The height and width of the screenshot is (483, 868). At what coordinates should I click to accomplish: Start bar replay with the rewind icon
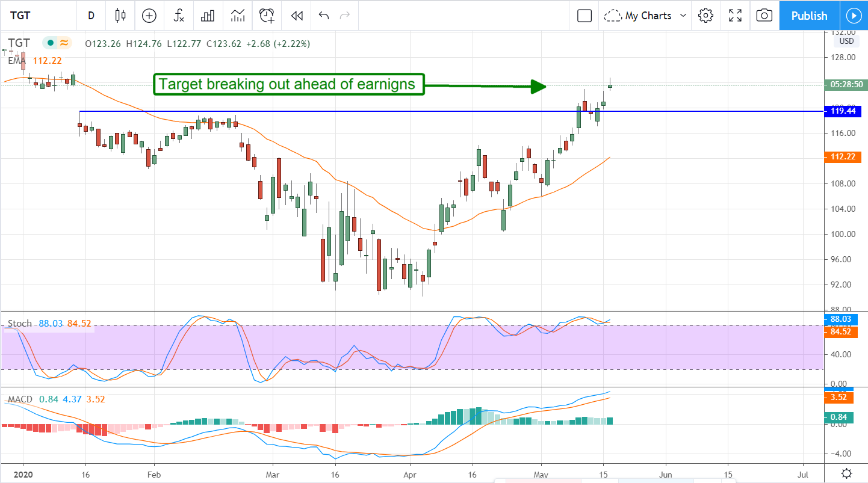point(296,16)
